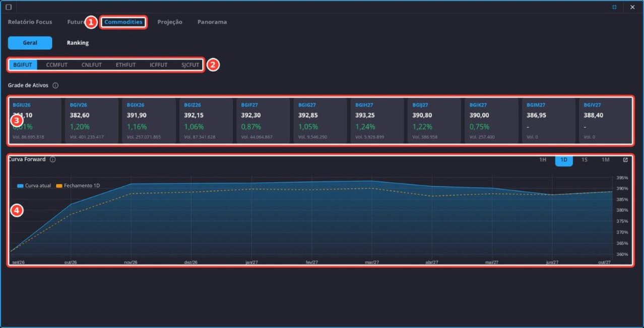This screenshot has width=644, height=328.
Task: Open the Relatório Focus tab
Action: (x=30, y=22)
